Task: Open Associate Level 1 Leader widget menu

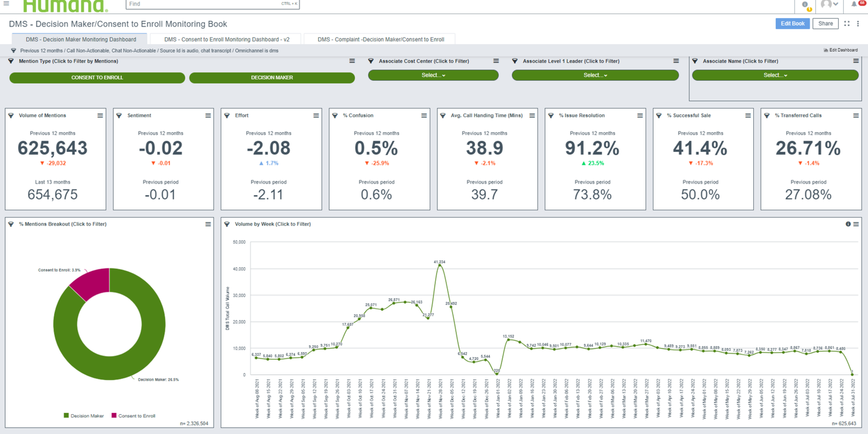Action: [676, 61]
